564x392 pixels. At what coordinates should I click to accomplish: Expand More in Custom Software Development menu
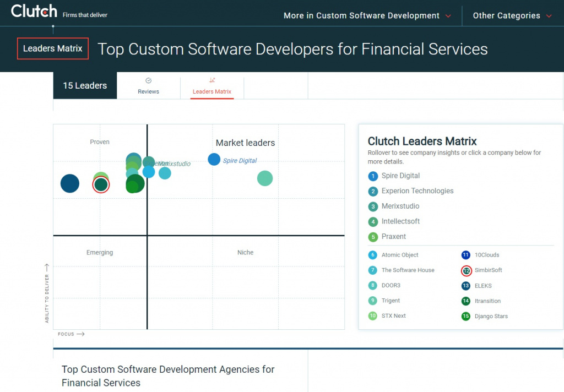click(367, 15)
